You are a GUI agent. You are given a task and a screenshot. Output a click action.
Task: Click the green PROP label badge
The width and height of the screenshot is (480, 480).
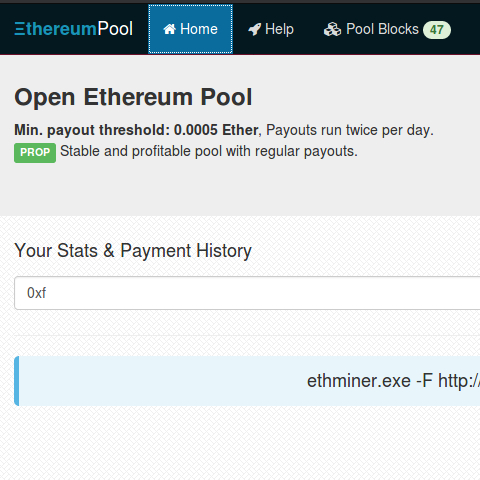(35, 153)
